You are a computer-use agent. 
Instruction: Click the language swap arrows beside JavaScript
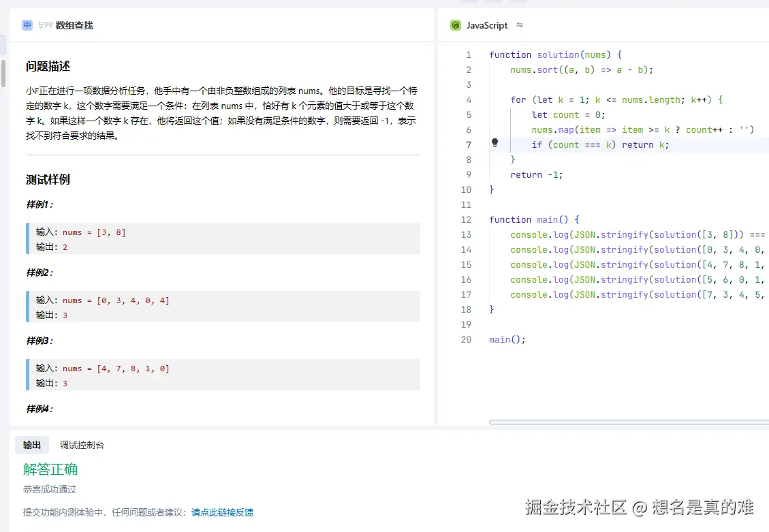pyautogui.click(x=518, y=24)
